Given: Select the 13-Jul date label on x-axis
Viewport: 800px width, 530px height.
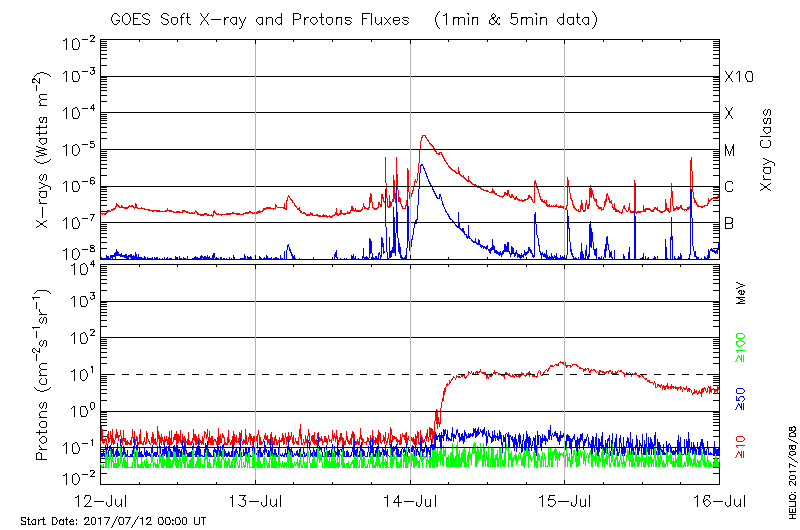Looking at the screenshot, I should tap(256, 500).
